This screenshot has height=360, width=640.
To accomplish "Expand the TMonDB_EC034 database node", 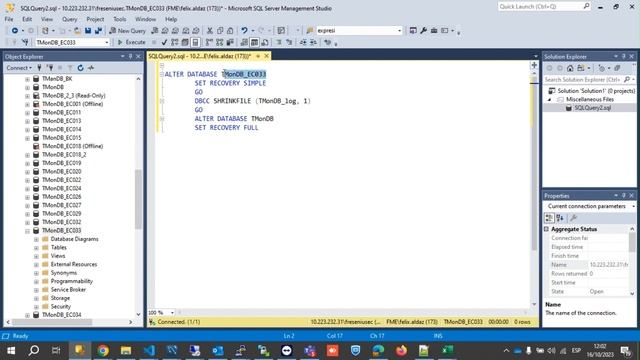I will (27, 315).
